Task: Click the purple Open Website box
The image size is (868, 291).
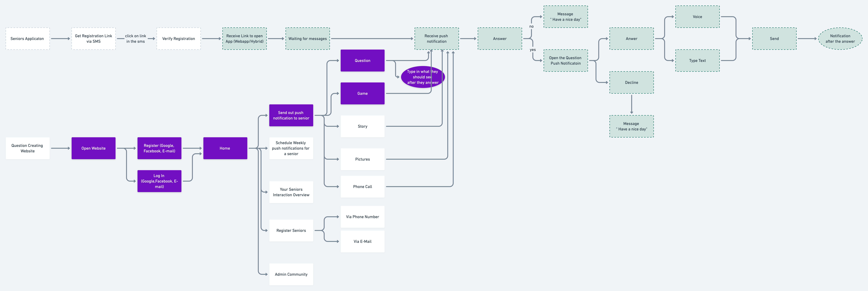Action: (93, 148)
